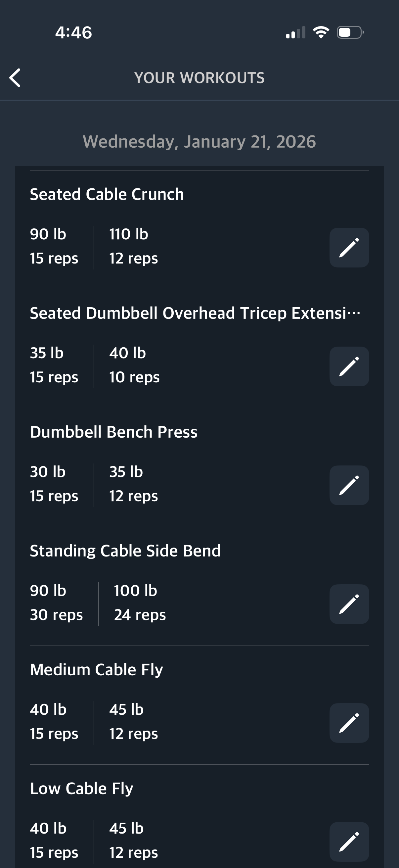This screenshot has height=868, width=399.
Task: Edit Seated Dumbbell Overhead Tricep Extension sets
Action: (349, 366)
